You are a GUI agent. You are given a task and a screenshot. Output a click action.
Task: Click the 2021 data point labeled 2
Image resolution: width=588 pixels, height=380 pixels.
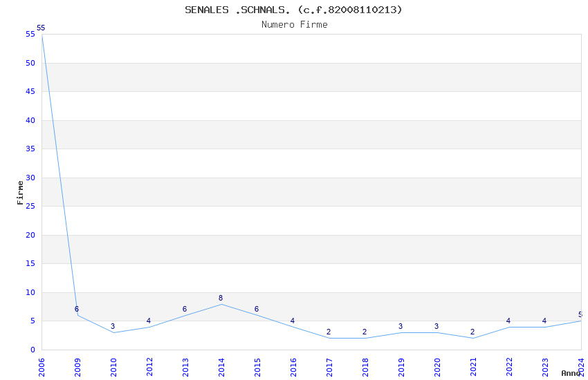click(472, 338)
